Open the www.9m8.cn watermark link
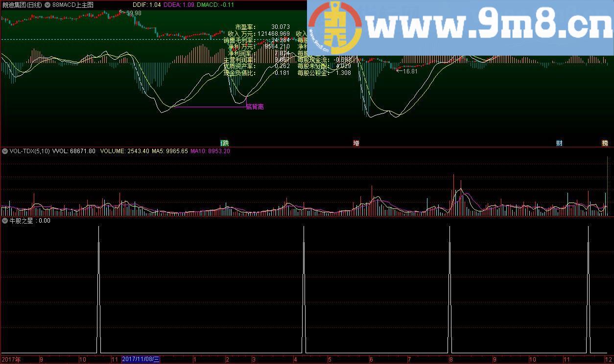 (487, 25)
